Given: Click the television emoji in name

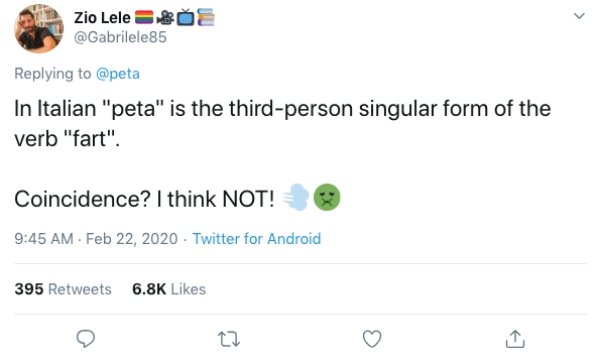Looking at the screenshot, I should (x=186, y=18).
